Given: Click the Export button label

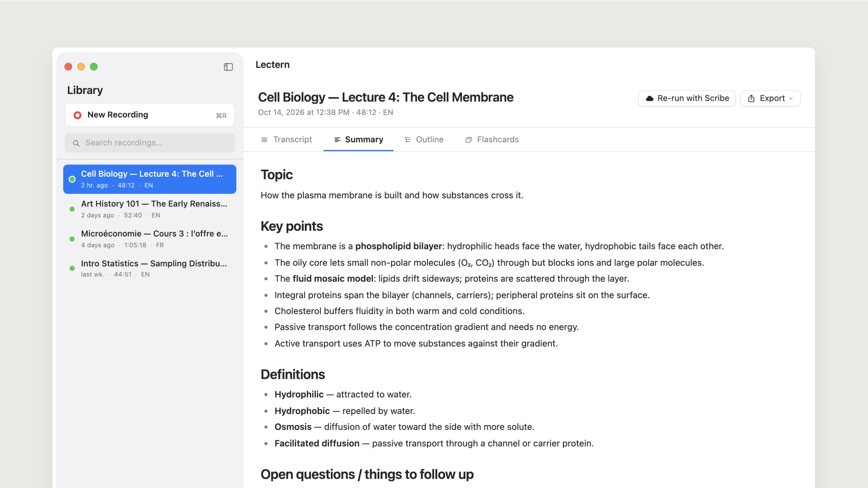Looking at the screenshot, I should pyautogui.click(x=772, y=98).
